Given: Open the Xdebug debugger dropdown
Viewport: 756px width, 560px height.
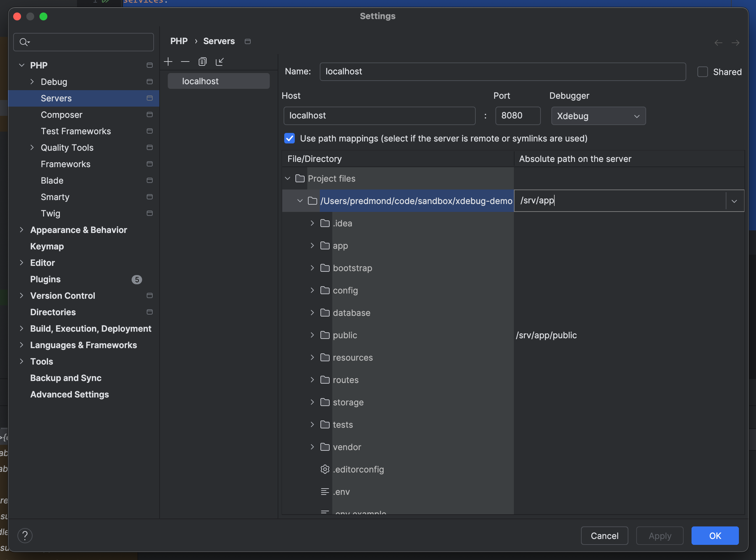Looking at the screenshot, I should (x=598, y=116).
